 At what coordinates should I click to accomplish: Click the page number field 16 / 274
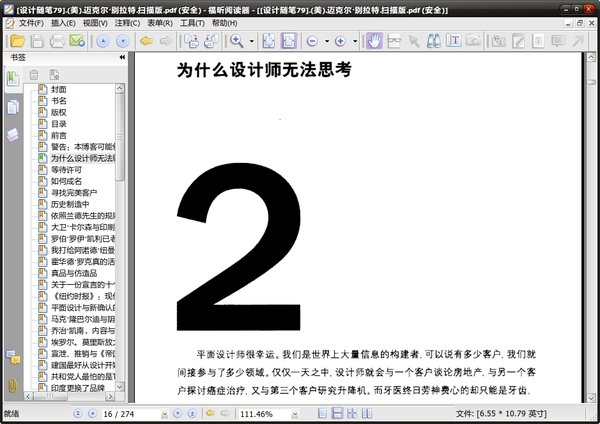(x=120, y=413)
